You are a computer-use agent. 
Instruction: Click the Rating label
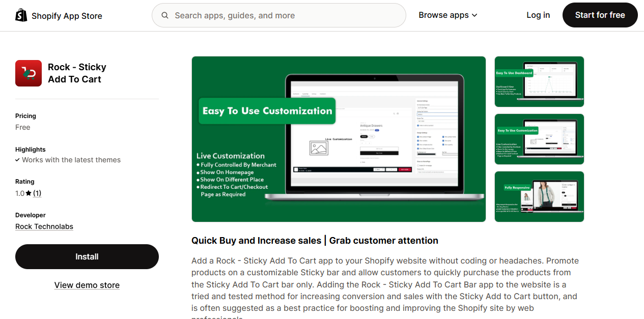pyautogui.click(x=25, y=182)
